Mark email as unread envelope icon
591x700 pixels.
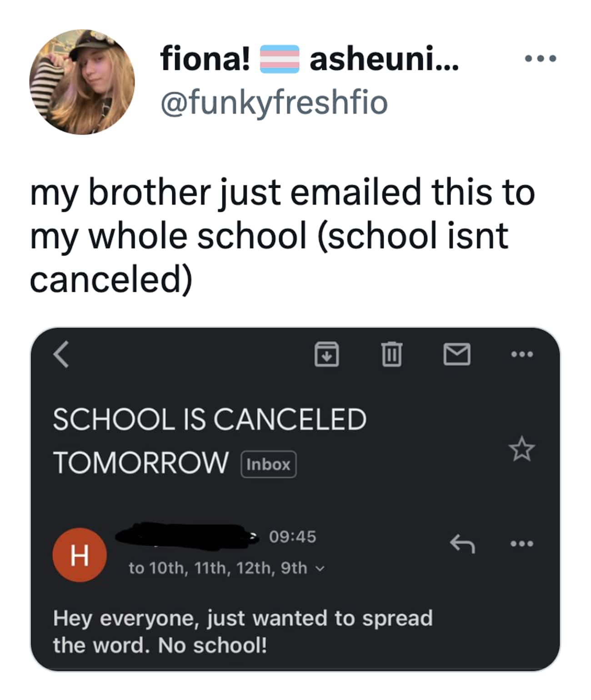(x=456, y=354)
